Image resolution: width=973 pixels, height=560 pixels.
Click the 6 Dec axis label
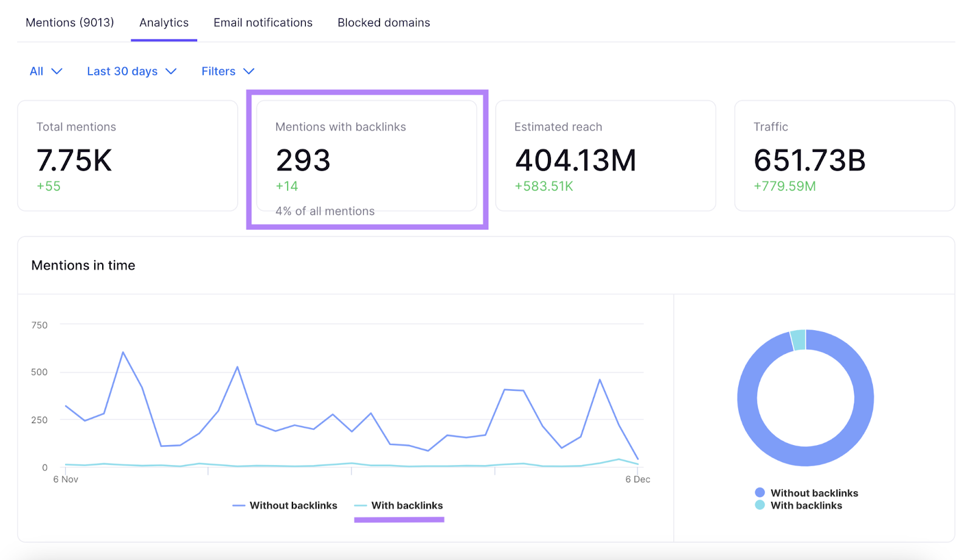click(638, 479)
